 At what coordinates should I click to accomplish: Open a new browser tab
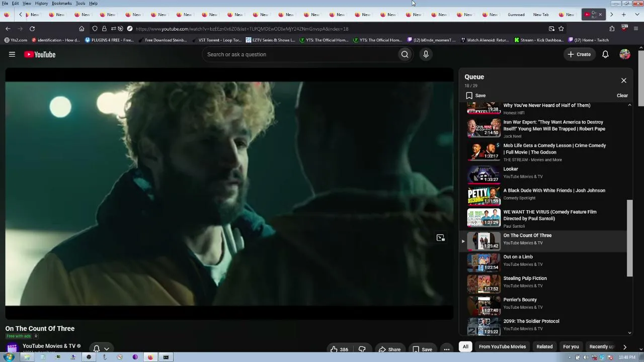click(624, 15)
